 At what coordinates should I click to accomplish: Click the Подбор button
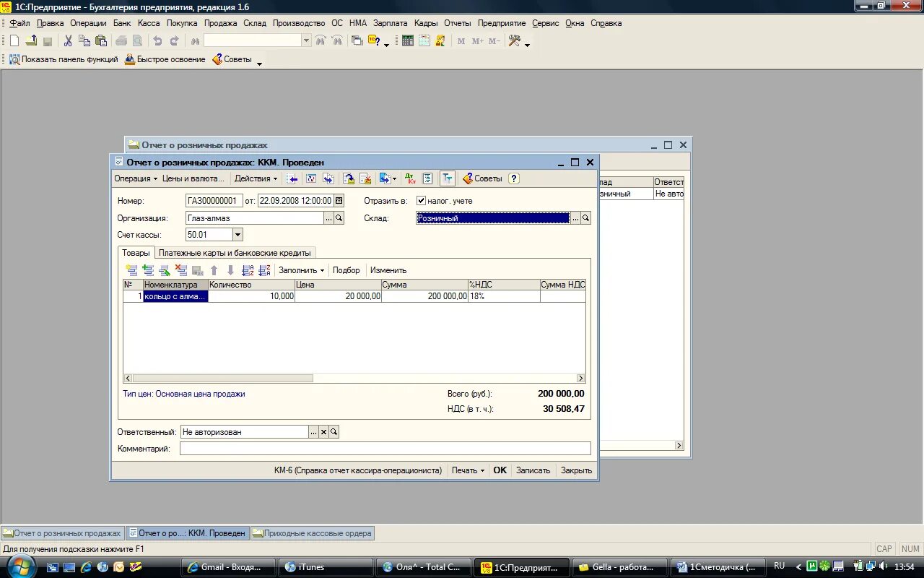coord(346,270)
